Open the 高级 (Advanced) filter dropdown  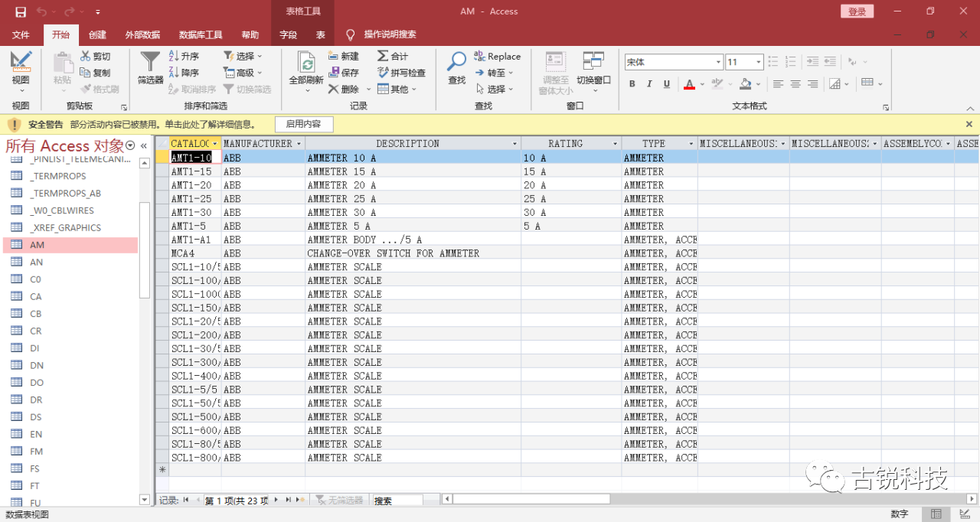tap(243, 73)
